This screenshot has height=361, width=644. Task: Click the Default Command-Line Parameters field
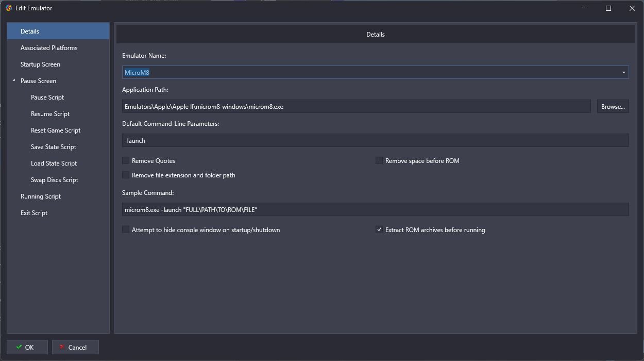point(376,140)
